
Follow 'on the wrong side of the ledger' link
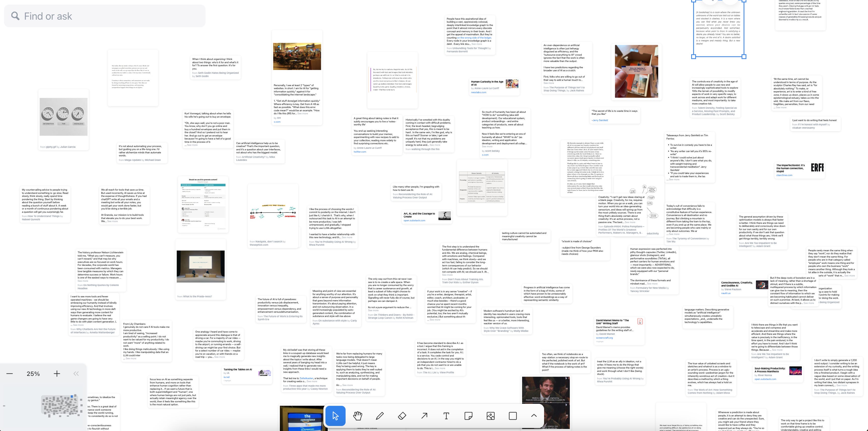[x=474, y=38]
